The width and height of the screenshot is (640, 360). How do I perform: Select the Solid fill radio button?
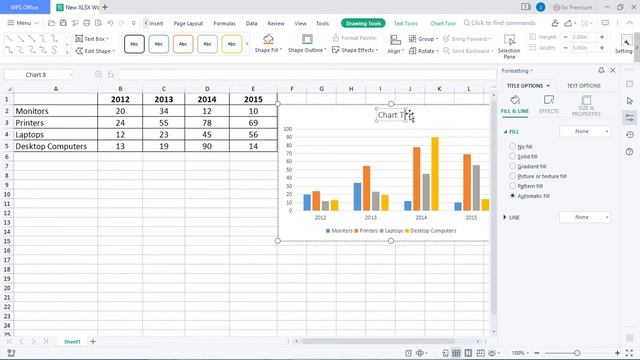pos(513,156)
